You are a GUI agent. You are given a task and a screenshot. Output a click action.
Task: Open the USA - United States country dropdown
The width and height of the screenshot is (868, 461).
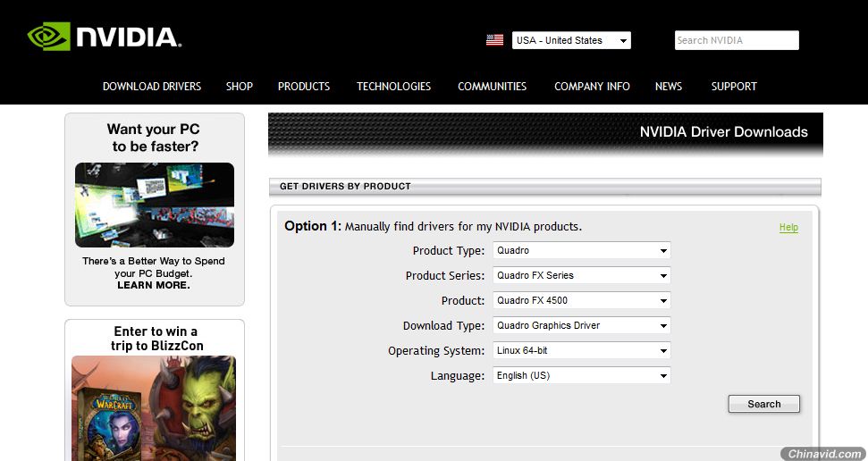tap(571, 40)
